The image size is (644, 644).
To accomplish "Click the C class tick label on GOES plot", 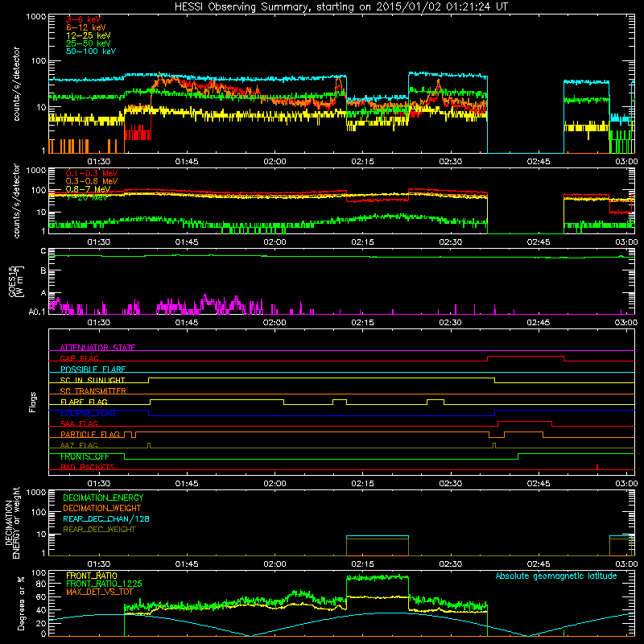I will tap(43, 251).
